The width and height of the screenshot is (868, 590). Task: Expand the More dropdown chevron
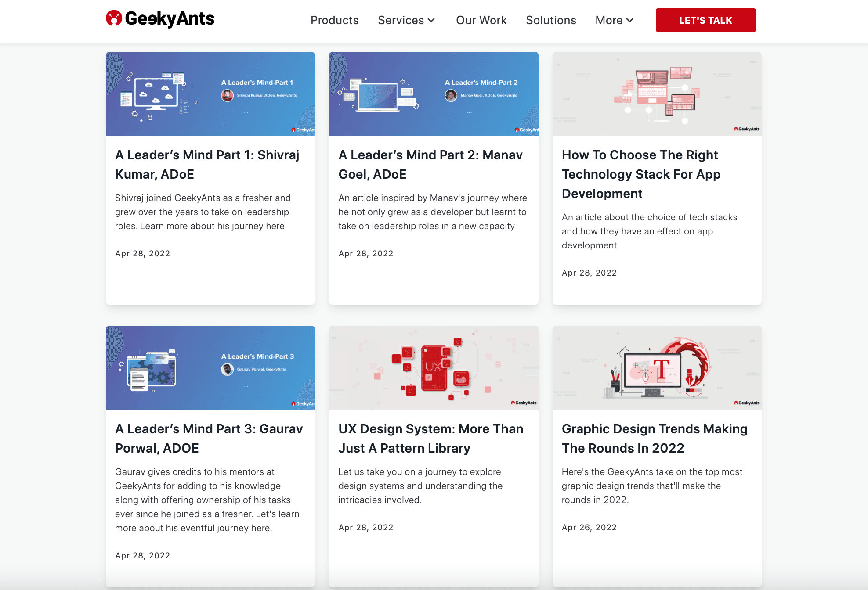[x=629, y=20]
